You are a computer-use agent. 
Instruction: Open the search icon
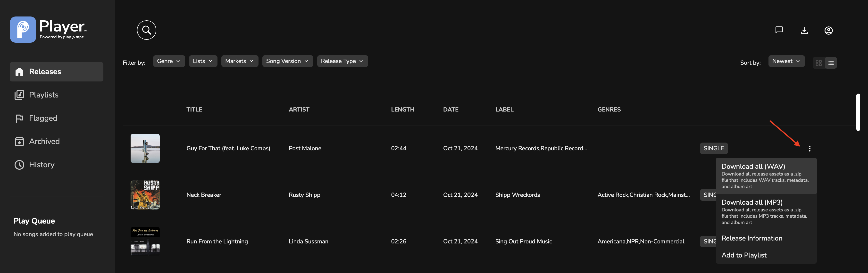pyautogui.click(x=146, y=30)
